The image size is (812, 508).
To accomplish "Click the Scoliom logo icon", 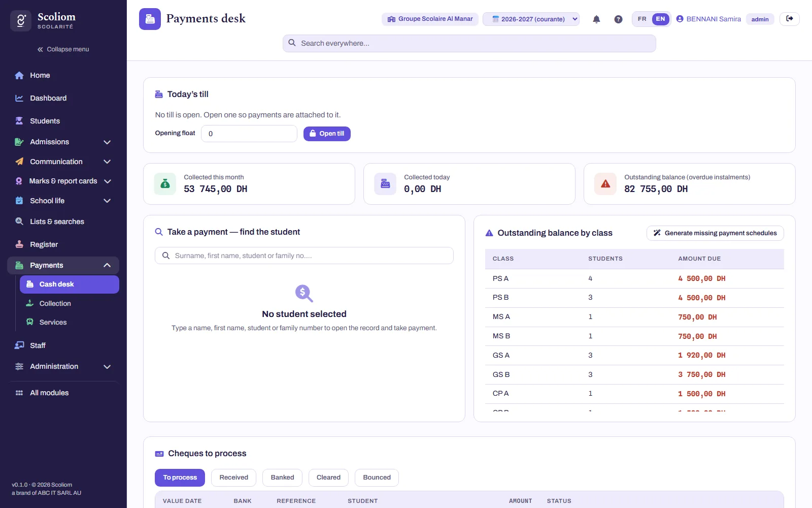I will coord(21,21).
